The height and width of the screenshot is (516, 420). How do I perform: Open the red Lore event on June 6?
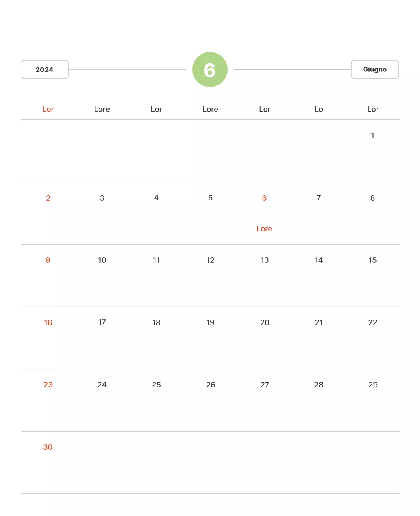point(264,229)
